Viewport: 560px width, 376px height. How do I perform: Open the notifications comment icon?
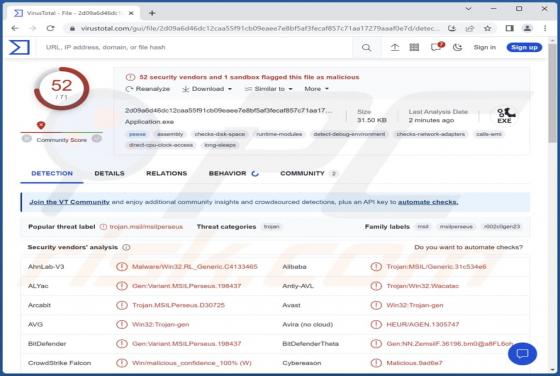coord(437,47)
